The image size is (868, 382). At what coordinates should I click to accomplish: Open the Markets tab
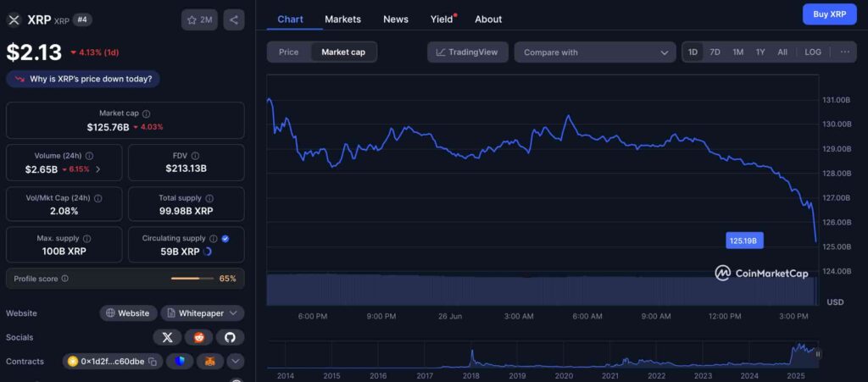(x=342, y=19)
